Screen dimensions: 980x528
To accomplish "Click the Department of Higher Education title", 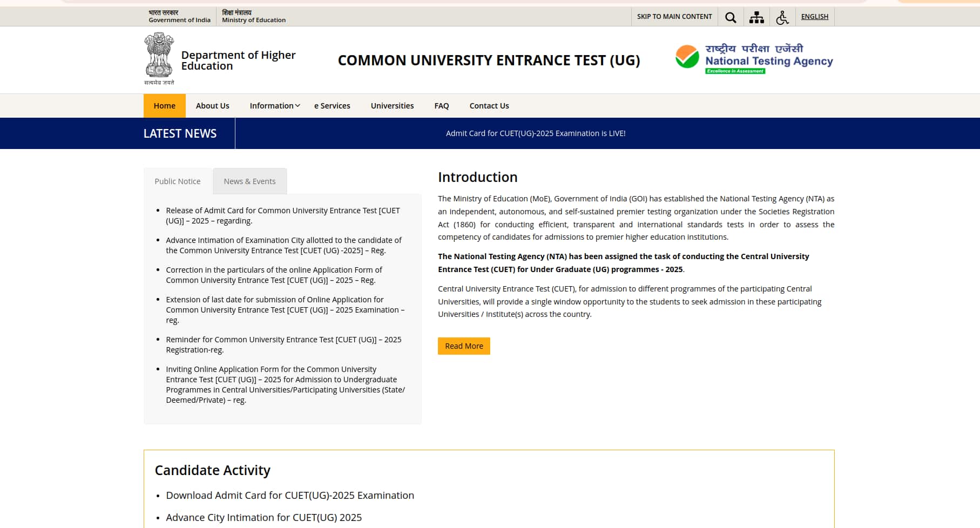I will 238,60.
